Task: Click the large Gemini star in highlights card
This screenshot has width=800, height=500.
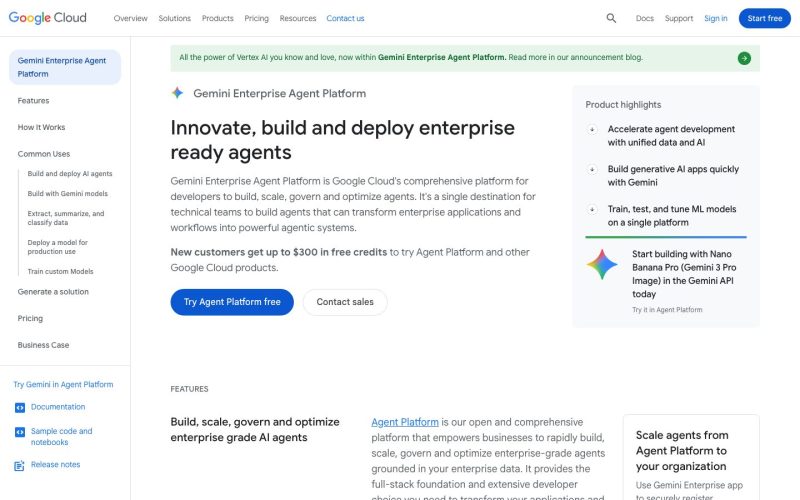Action: click(x=602, y=264)
